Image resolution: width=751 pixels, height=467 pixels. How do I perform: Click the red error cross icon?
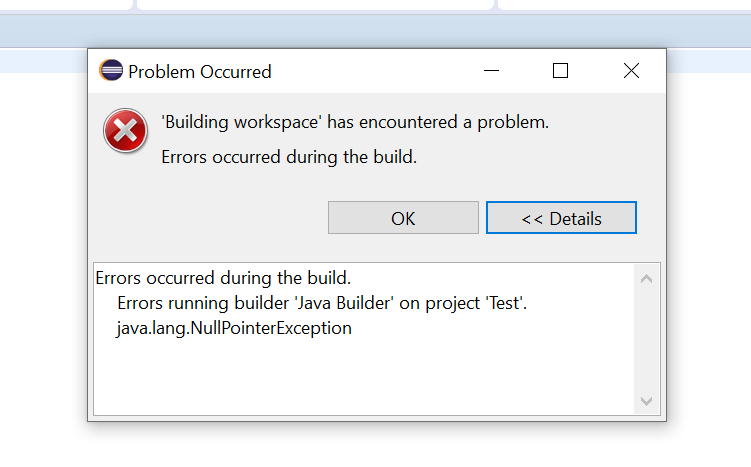[125, 130]
